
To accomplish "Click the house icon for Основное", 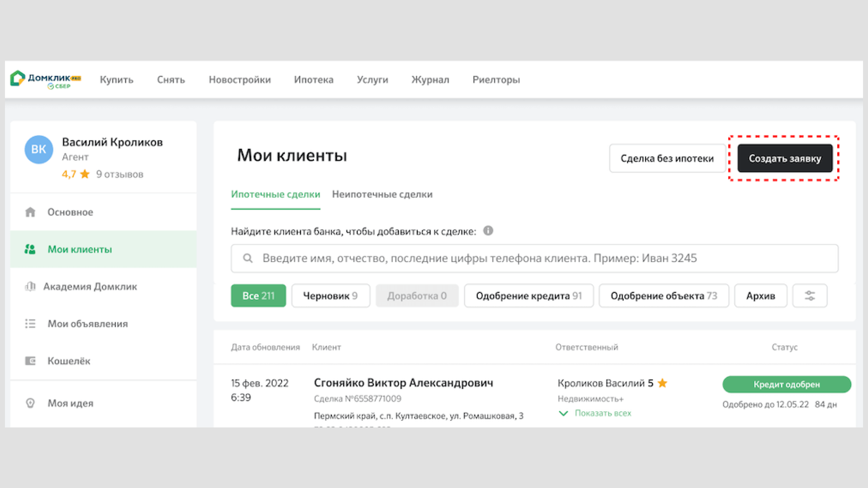I will [30, 212].
